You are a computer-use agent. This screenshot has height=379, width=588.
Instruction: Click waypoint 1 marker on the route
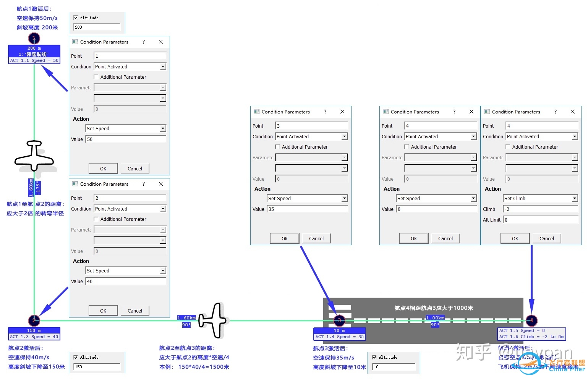(34, 38)
